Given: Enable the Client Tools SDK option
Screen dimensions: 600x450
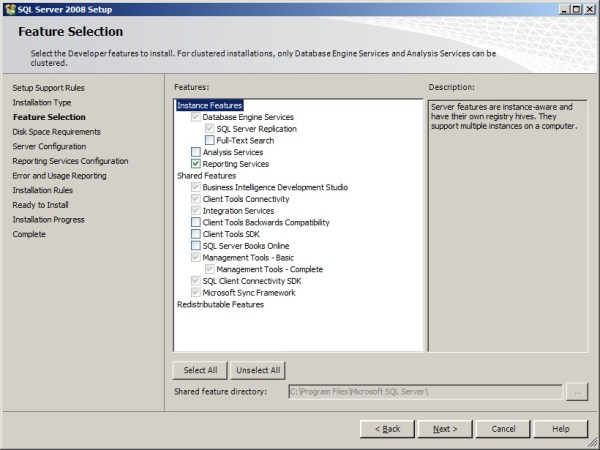Looking at the screenshot, I should click(x=195, y=234).
